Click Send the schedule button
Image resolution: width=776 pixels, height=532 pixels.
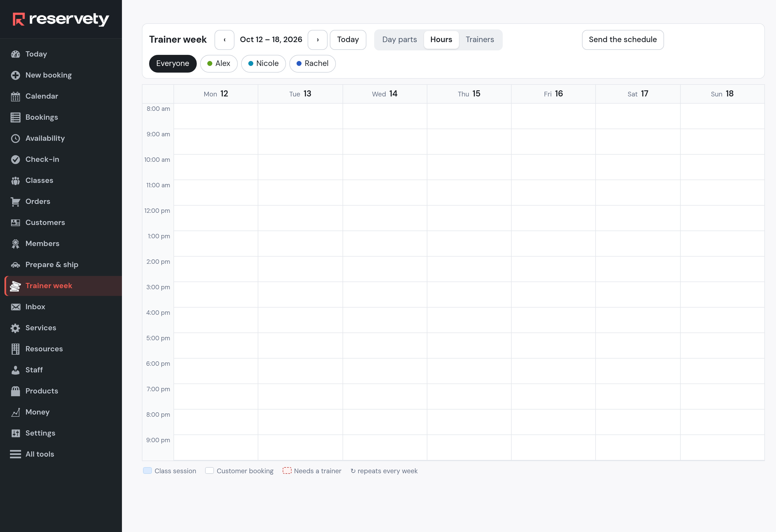click(623, 40)
